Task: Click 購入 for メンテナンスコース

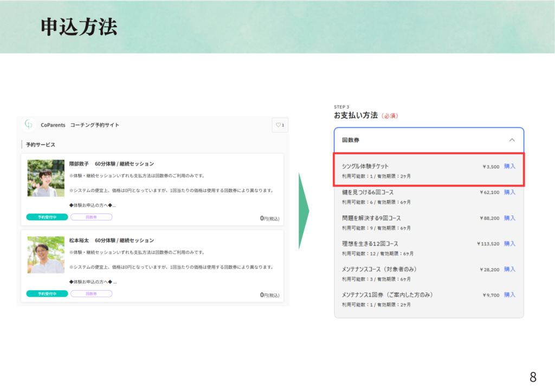Action: point(509,269)
